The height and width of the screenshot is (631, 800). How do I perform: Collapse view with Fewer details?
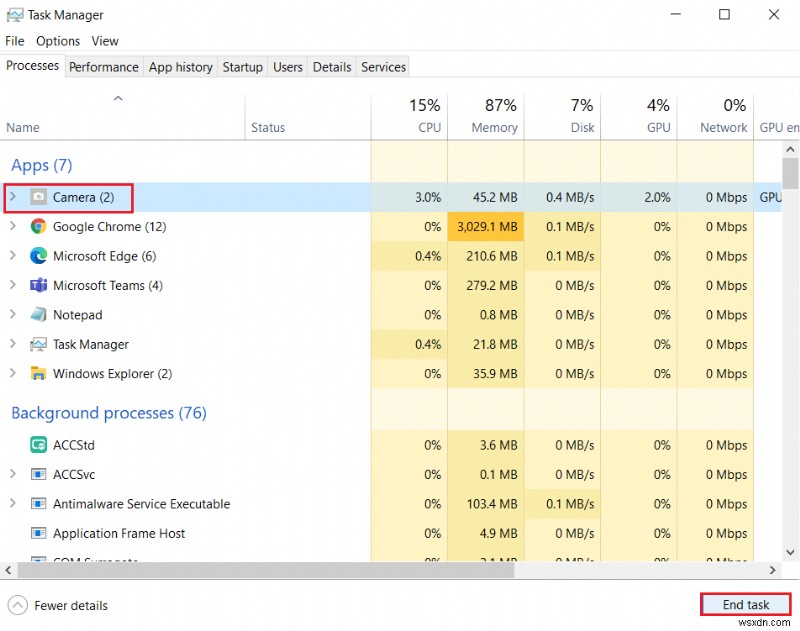coord(58,605)
